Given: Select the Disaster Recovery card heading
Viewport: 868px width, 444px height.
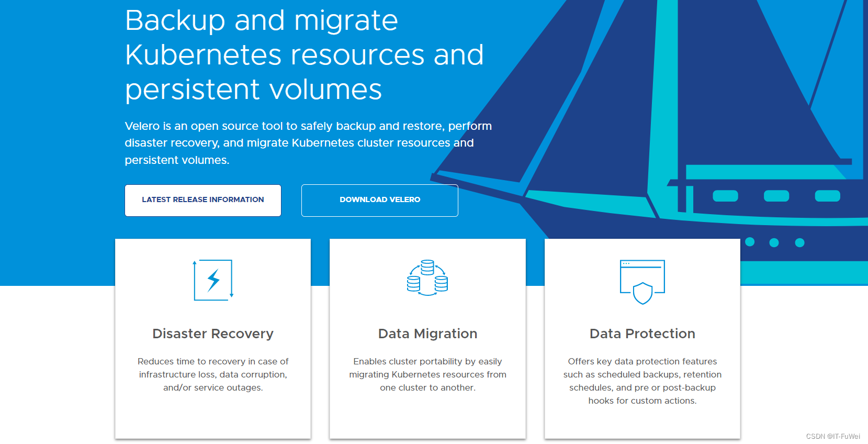Looking at the screenshot, I should tap(213, 334).
